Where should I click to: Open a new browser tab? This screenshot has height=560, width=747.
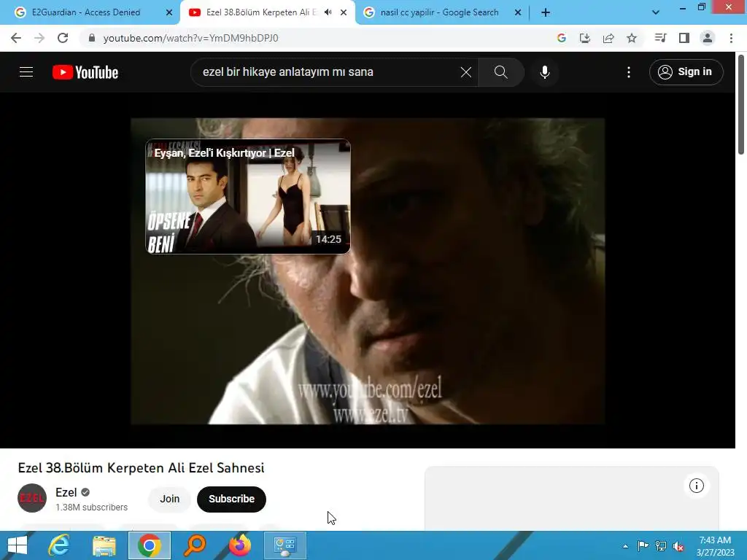click(546, 12)
